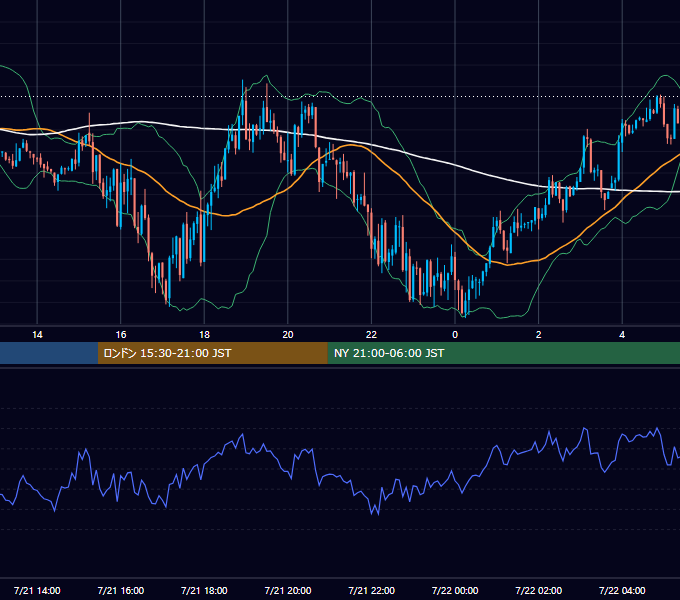Click the '7/22 00:00' timestamp label
The height and width of the screenshot is (600, 680).
click(455, 590)
